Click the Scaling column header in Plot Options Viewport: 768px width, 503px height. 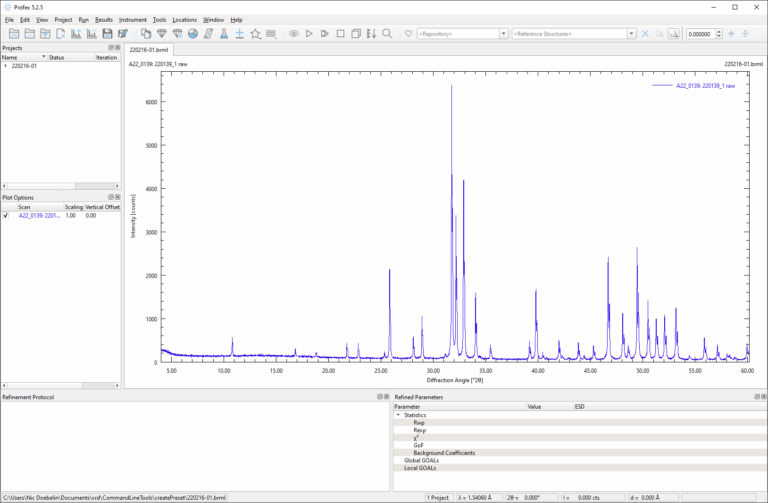[74, 207]
